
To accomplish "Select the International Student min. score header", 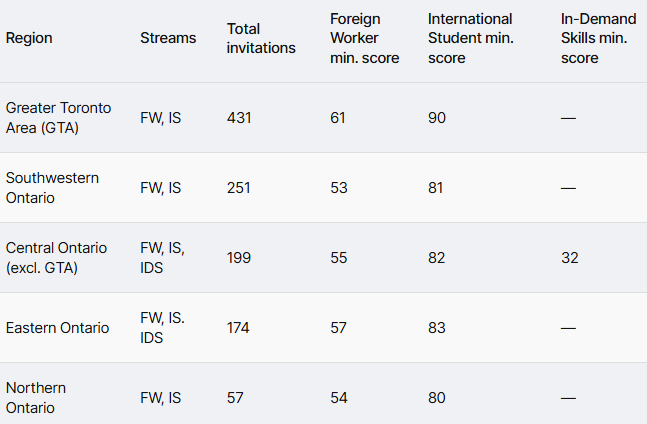I will 469,38.
